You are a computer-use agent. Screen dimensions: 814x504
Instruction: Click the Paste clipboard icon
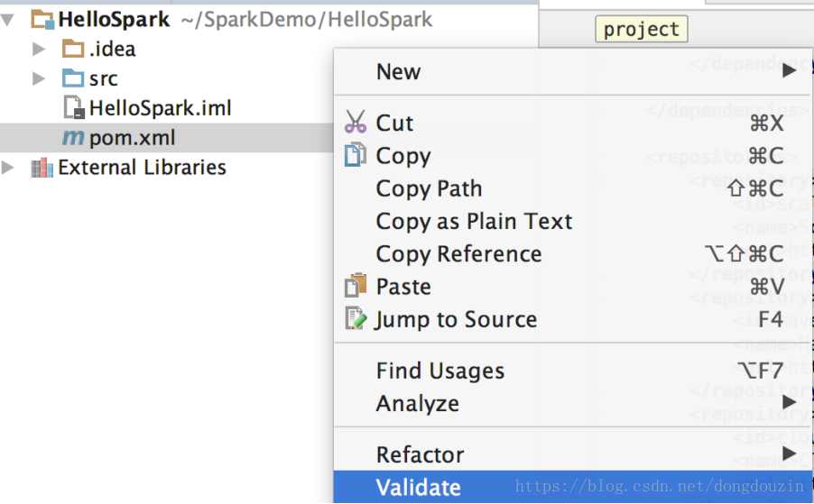[356, 285]
